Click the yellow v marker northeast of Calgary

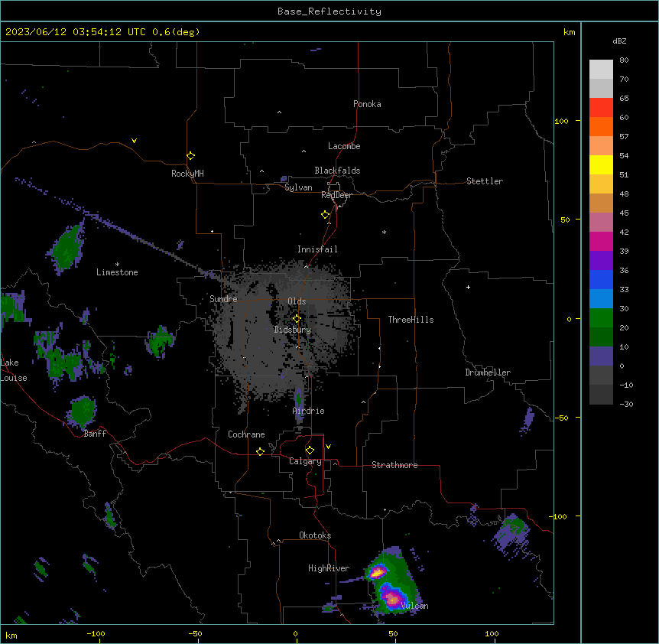[328, 447]
